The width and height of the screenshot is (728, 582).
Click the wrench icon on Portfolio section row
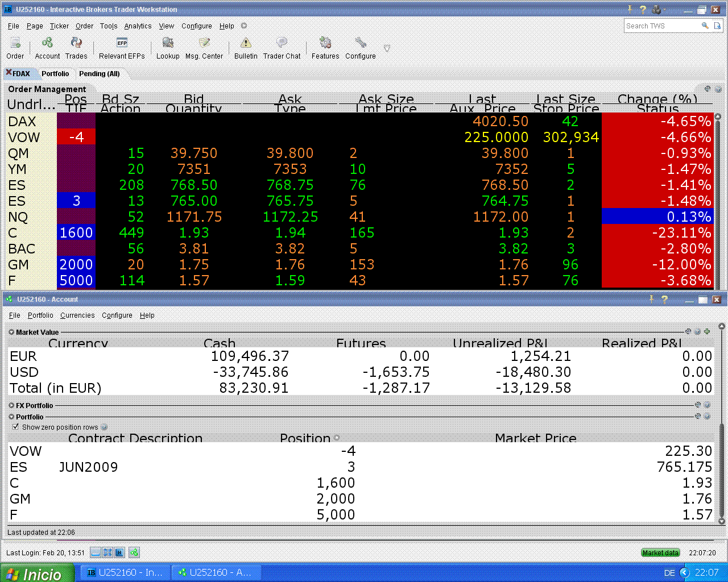coord(698,416)
